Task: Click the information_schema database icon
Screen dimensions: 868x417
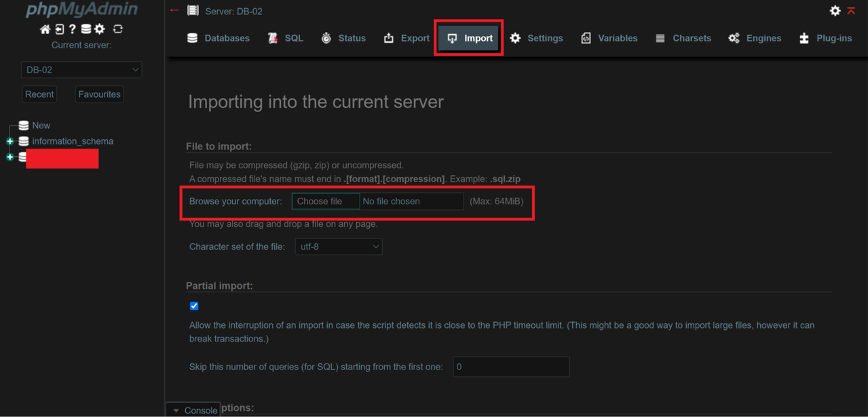Action: click(24, 141)
